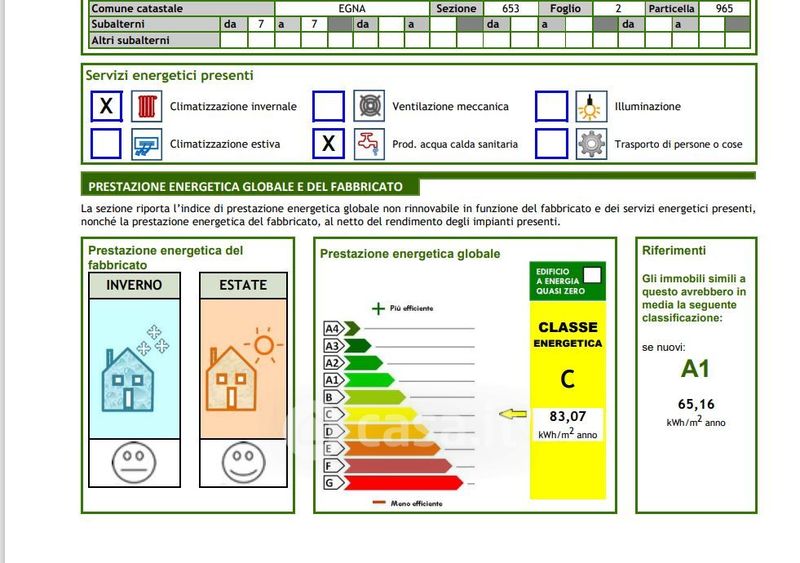Click the faucet hot water icon
The height and width of the screenshot is (563, 800).
369,144
